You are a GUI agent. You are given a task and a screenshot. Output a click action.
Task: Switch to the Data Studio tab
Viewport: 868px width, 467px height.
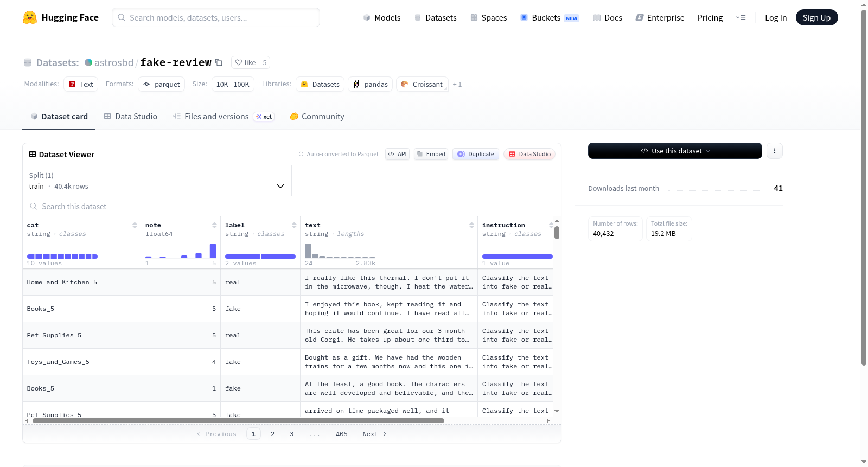(x=131, y=116)
